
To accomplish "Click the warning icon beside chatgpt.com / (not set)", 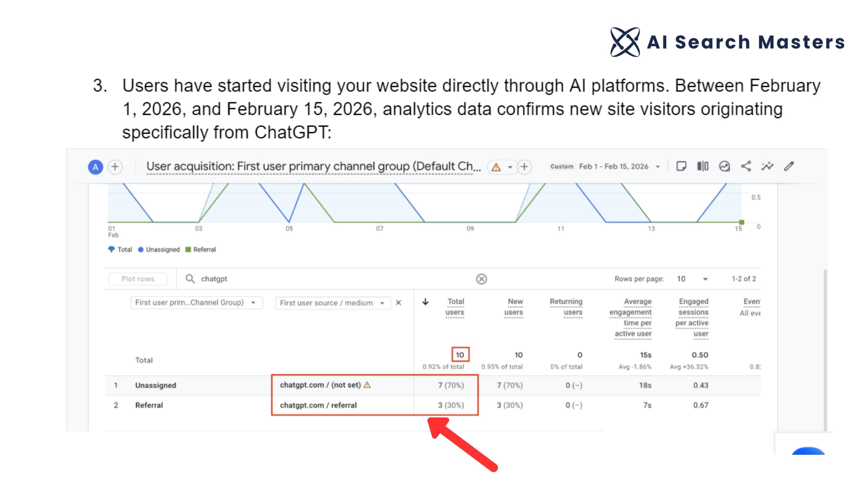I will [x=367, y=385].
